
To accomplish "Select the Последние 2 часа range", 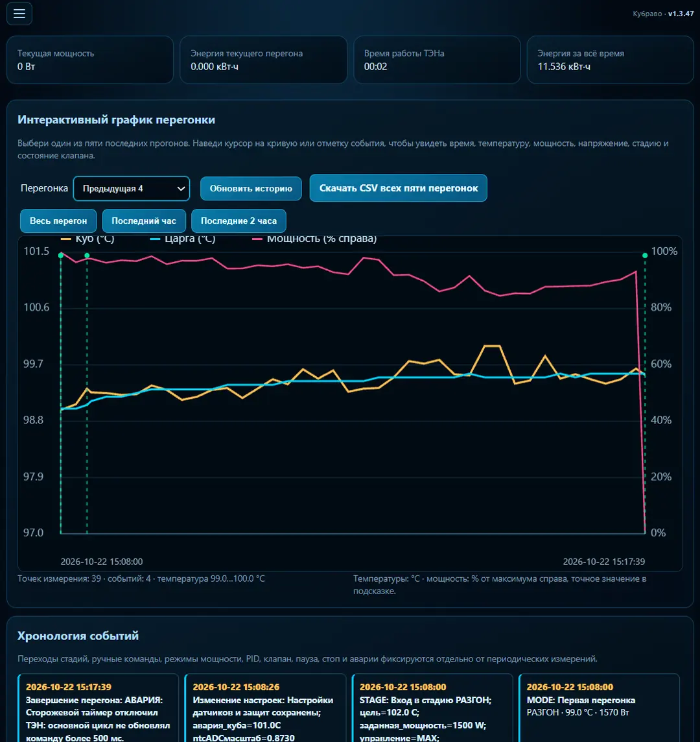I will (239, 221).
